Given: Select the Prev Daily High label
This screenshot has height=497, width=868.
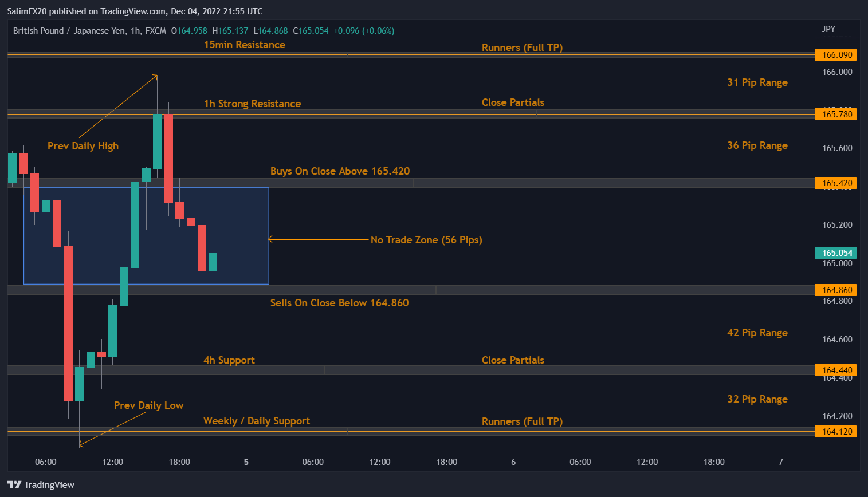Looking at the screenshot, I should [x=83, y=146].
